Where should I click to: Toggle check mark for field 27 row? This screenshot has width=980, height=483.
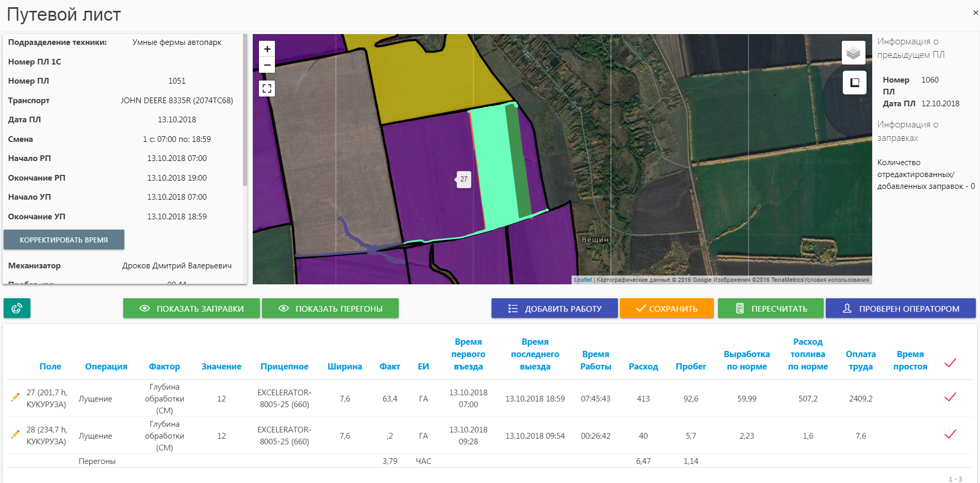[x=950, y=397]
